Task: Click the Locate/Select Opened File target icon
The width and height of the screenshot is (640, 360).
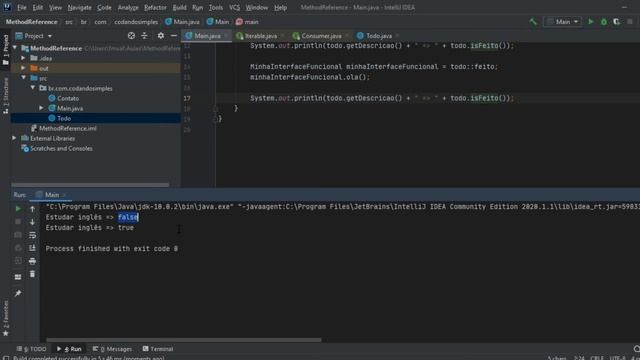Action: (131, 36)
